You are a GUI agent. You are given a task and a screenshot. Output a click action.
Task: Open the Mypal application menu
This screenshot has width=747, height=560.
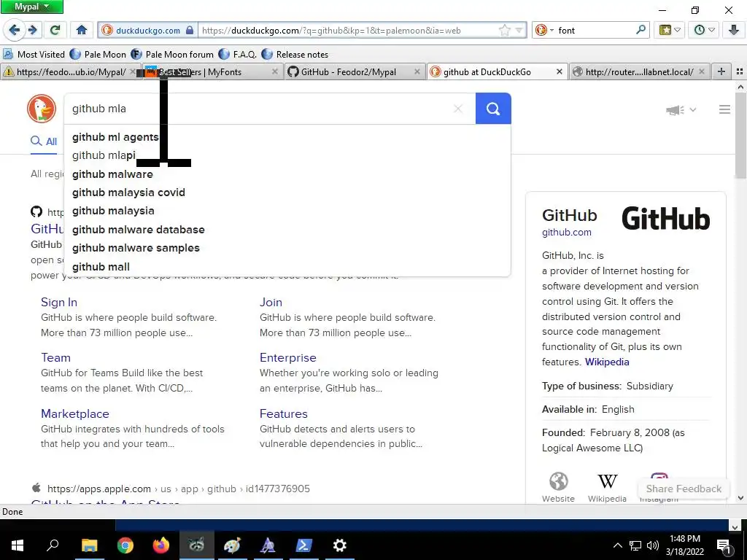click(x=32, y=7)
